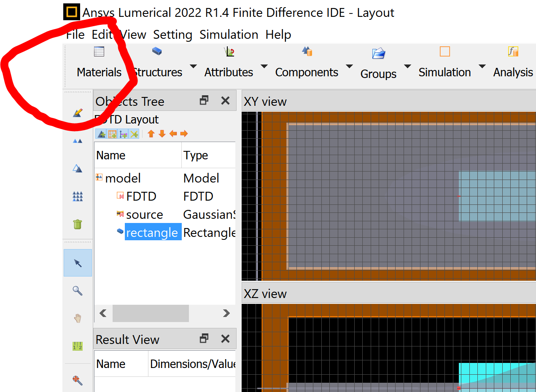Click the Objects Tree horizontal scrollbar thumb
This screenshot has height=392, width=536.
click(151, 313)
